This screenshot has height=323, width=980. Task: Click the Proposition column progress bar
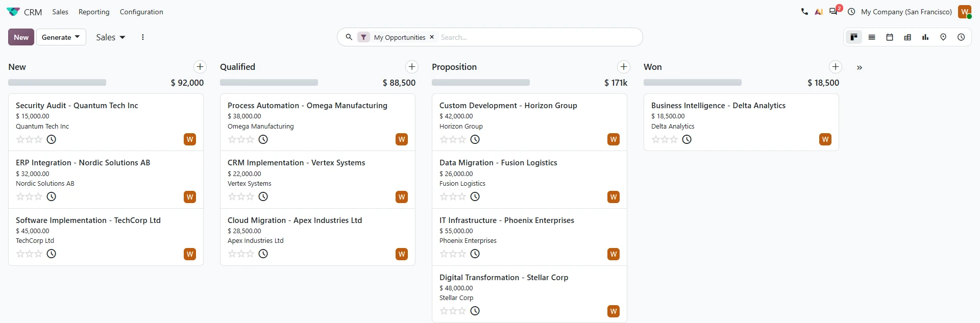click(x=481, y=83)
